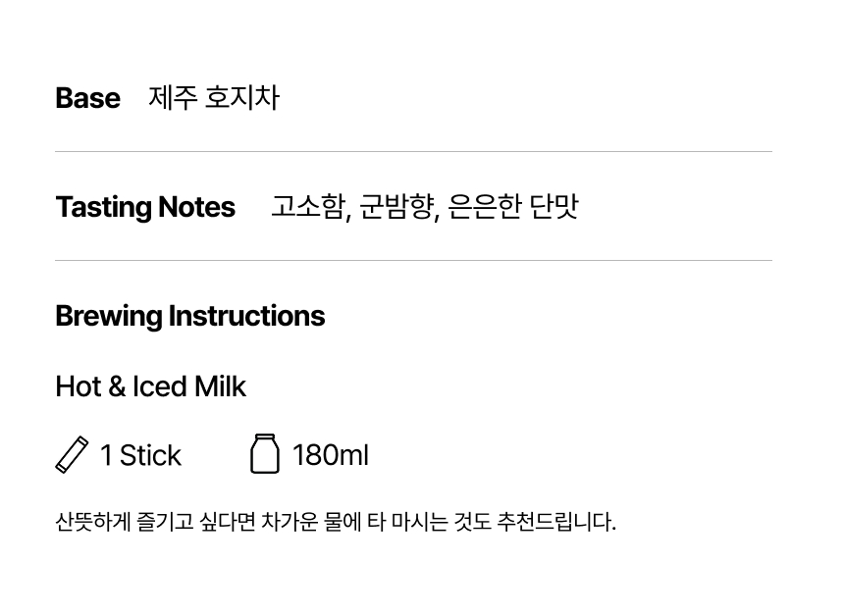Select the Tasting Notes heading
844x616 pixels.
pyautogui.click(x=145, y=207)
